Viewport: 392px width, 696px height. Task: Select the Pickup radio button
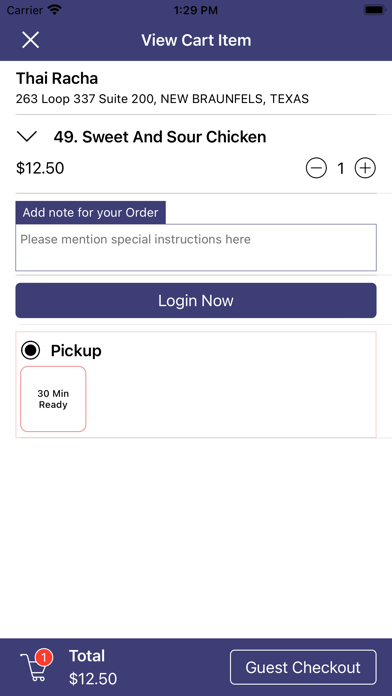30,351
